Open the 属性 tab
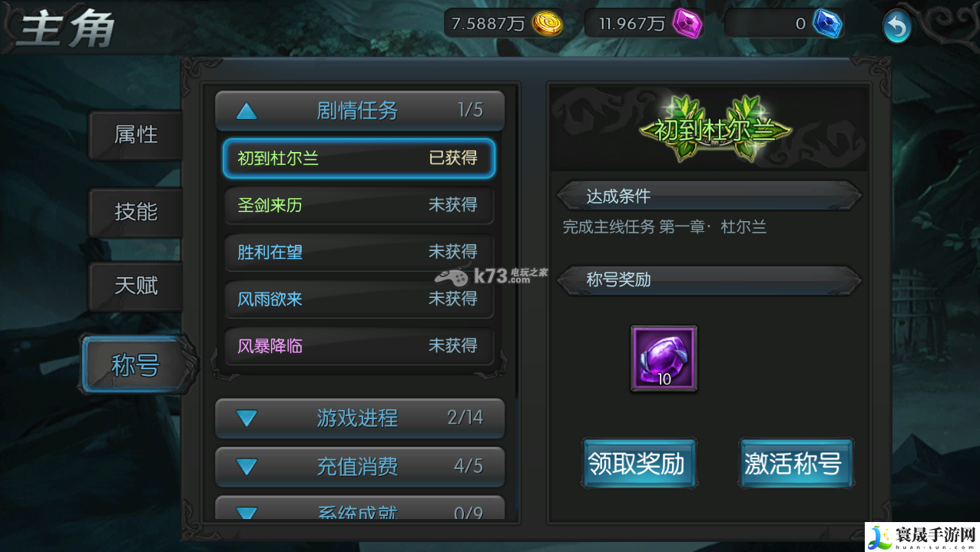Image resolution: width=980 pixels, height=552 pixels. [x=135, y=135]
